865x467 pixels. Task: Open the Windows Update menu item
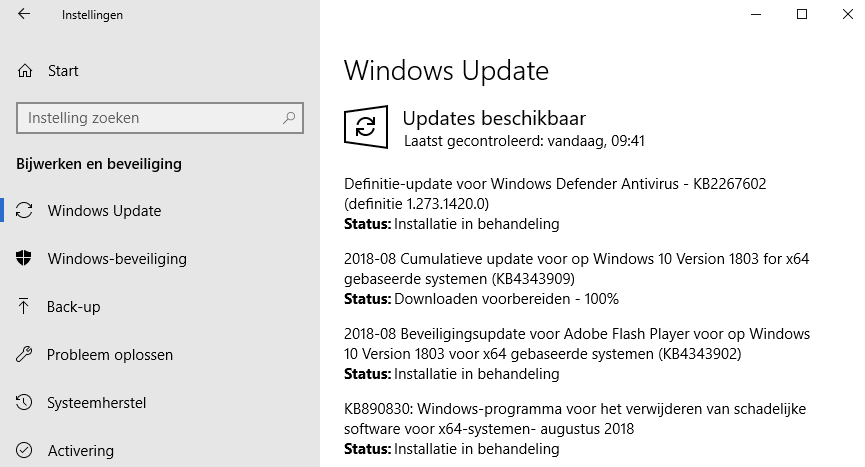pos(104,211)
